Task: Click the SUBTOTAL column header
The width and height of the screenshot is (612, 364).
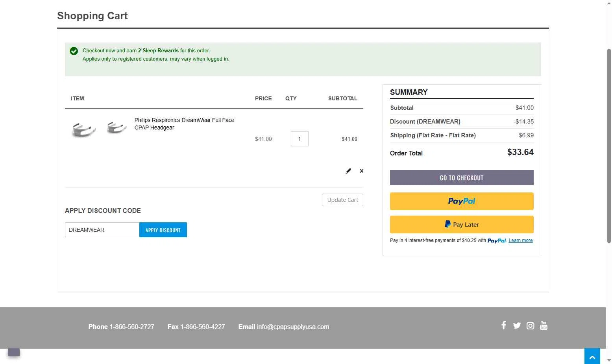Action: click(343, 98)
